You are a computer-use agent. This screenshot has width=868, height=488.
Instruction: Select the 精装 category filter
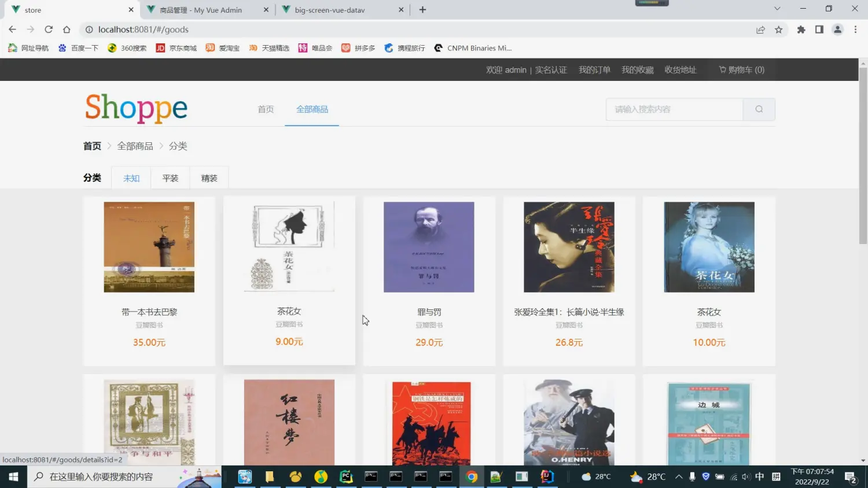click(x=209, y=178)
